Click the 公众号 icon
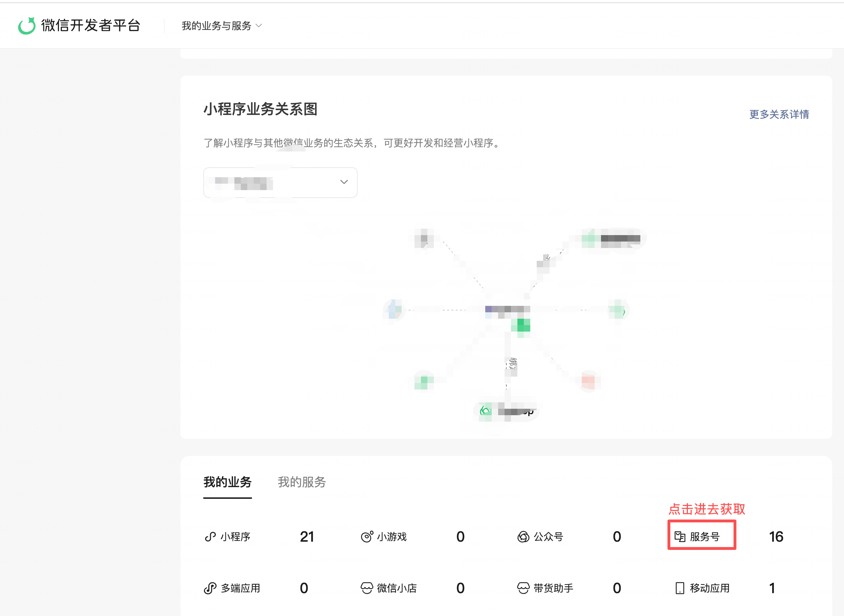844x616 pixels. 523,537
